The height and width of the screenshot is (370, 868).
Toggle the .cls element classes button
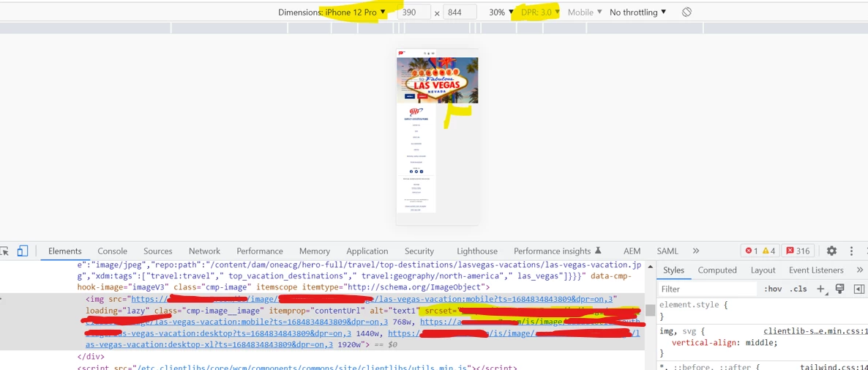[798, 289]
